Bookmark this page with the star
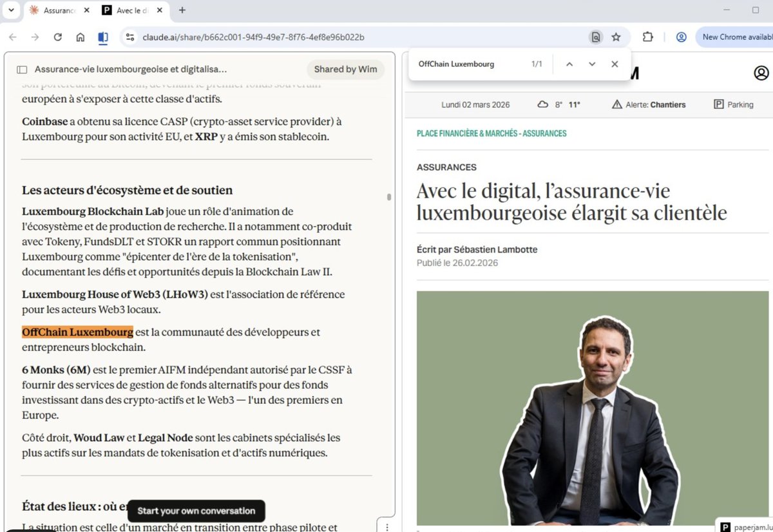This screenshot has height=532, width=773. pyautogui.click(x=616, y=37)
